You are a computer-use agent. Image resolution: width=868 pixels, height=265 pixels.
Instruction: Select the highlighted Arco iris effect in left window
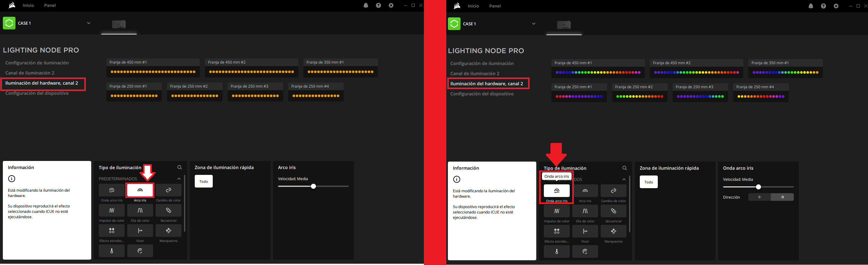pyautogui.click(x=140, y=190)
